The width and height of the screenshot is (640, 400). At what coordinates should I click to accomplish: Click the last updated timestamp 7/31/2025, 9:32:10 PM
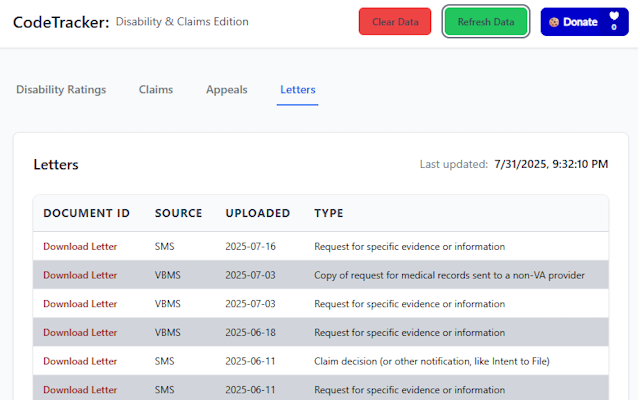551,164
